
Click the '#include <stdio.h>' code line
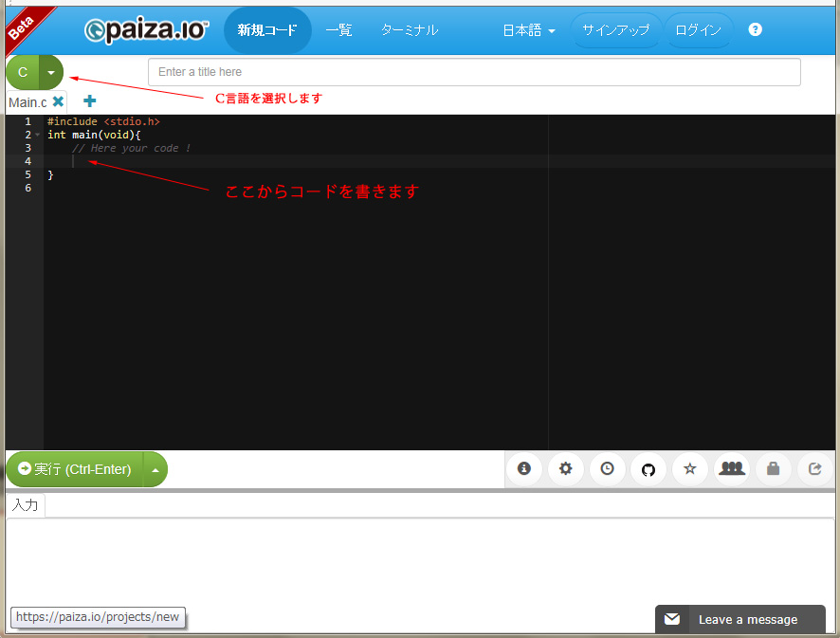click(x=103, y=121)
